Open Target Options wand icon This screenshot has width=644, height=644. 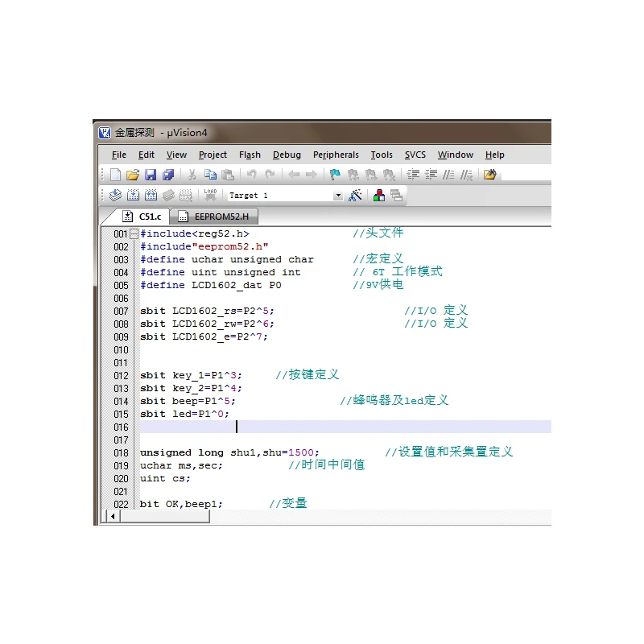(355, 195)
